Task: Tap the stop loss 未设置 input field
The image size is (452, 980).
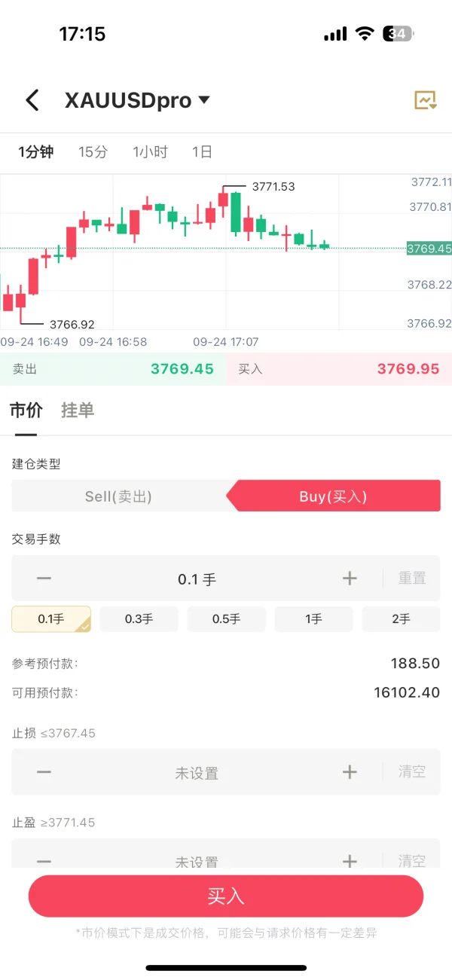Action: [197, 773]
